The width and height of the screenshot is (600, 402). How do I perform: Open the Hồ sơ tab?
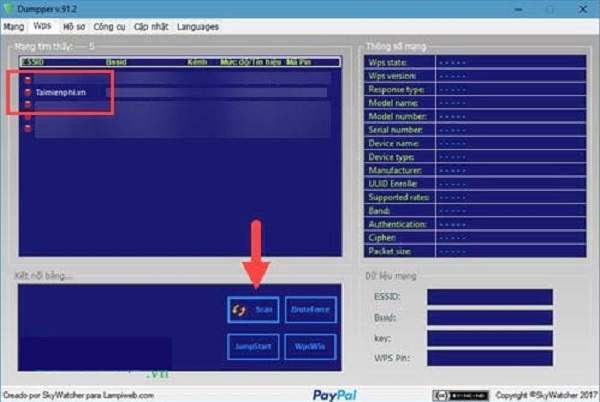pos(75,26)
